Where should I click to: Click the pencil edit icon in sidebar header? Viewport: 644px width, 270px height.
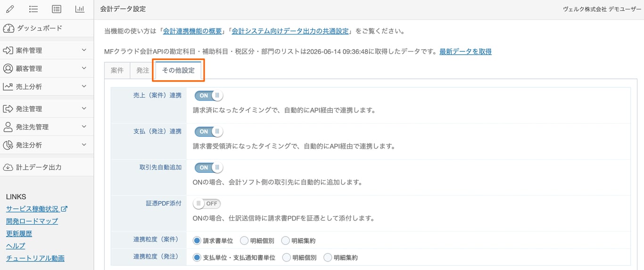pos(10,9)
